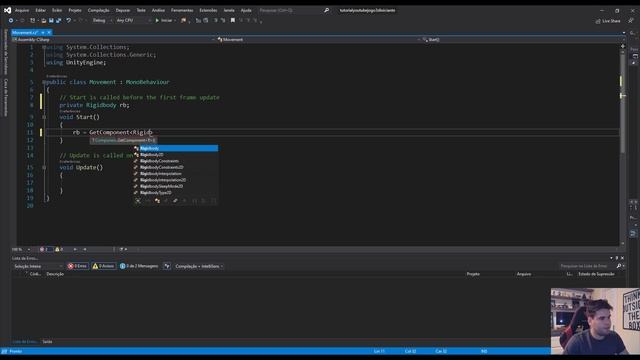The width and height of the screenshot is (640, 360).
Task: Toggle the Mensagens filter button
Action: pos(139,266)
